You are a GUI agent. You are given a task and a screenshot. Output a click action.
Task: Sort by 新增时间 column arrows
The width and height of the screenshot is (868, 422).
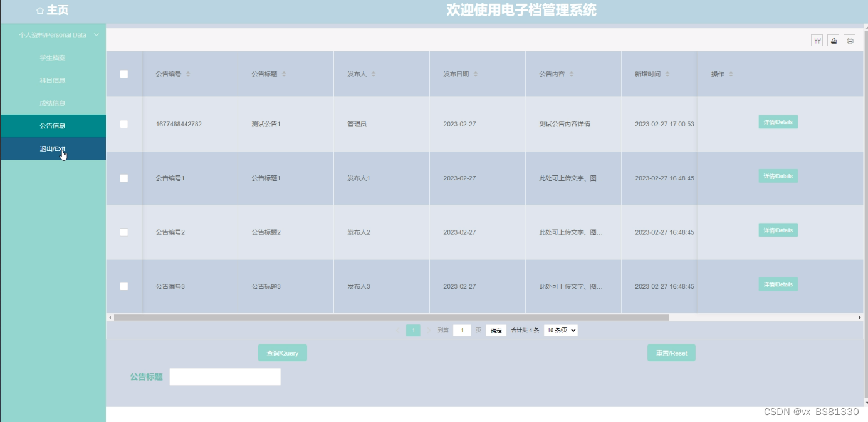667,75
